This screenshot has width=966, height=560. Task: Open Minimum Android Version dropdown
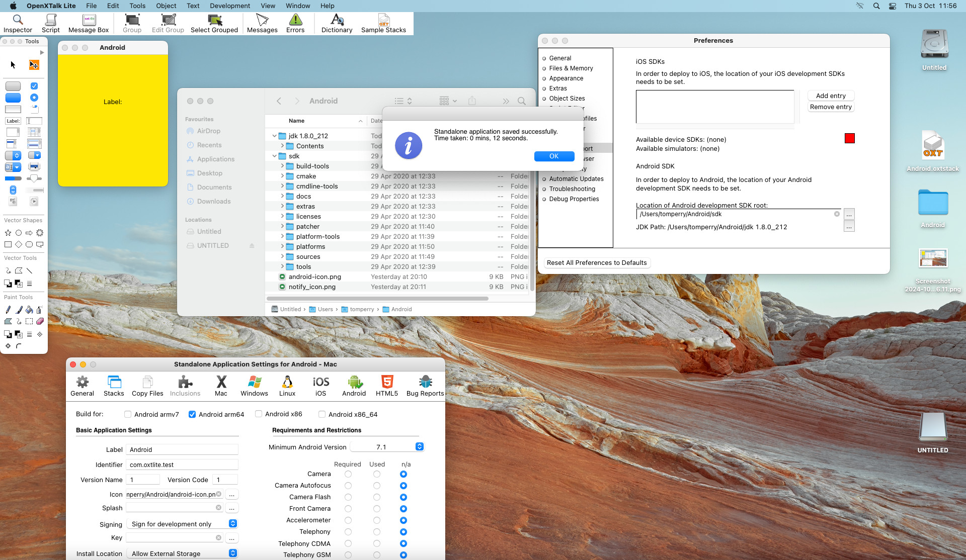[419, 447]
